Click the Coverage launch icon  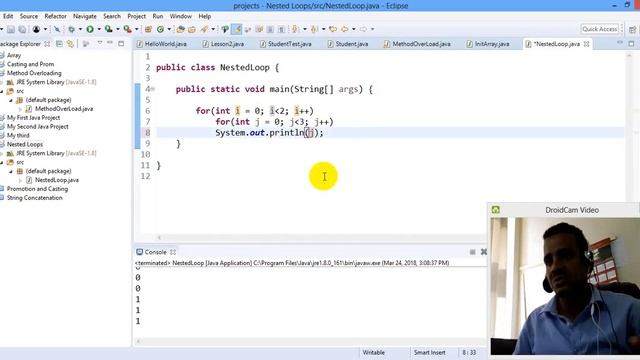click(x=108, y=29)
